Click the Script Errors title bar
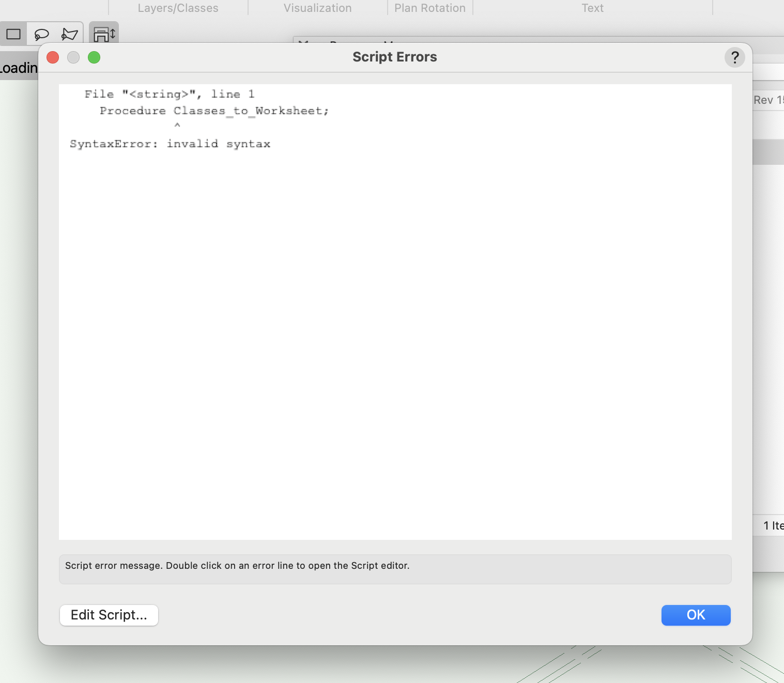The width and height of the screenshot is (784, 683). [394, 57]
